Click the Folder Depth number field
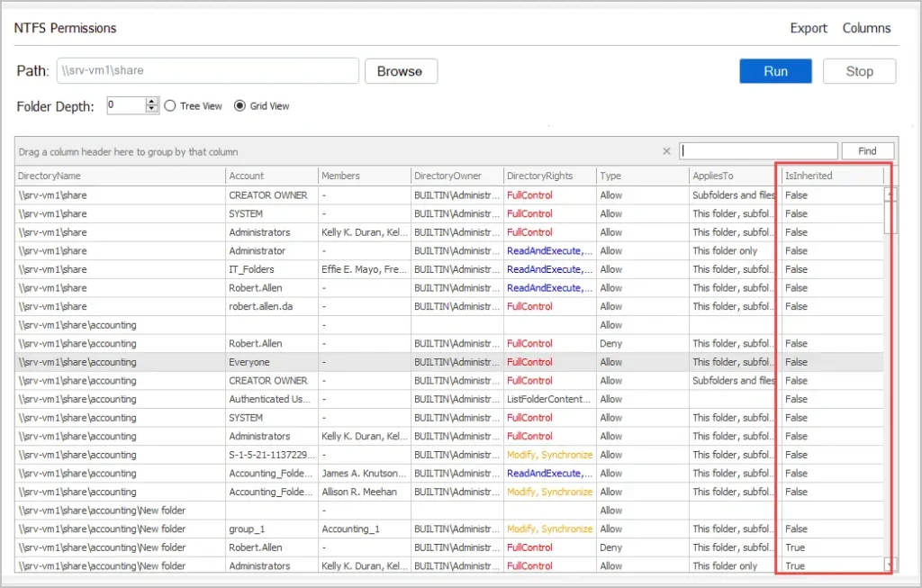Image resolution: width=922 pixels, height=588 pixels. pyautogui.click(x=126, y=105)
